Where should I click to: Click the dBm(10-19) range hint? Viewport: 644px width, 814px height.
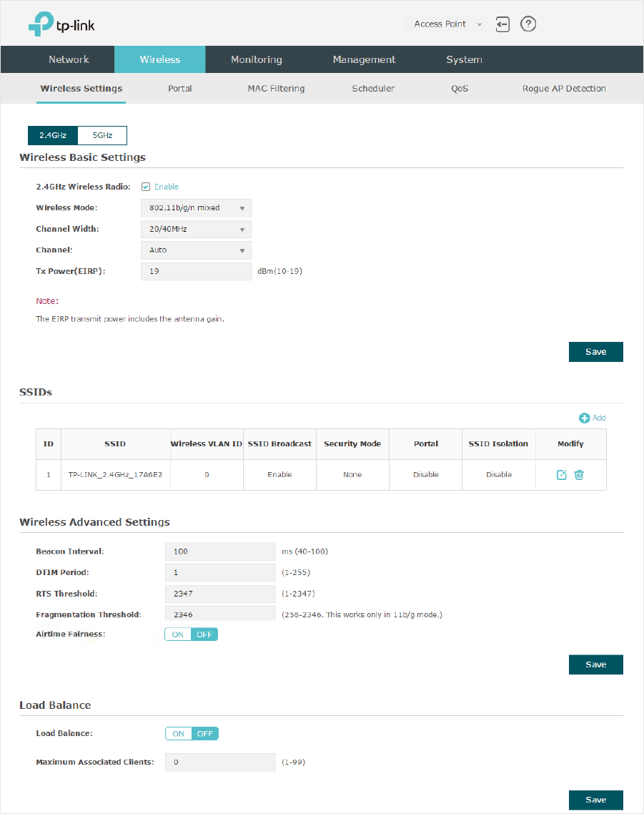[x=279, y=272]
